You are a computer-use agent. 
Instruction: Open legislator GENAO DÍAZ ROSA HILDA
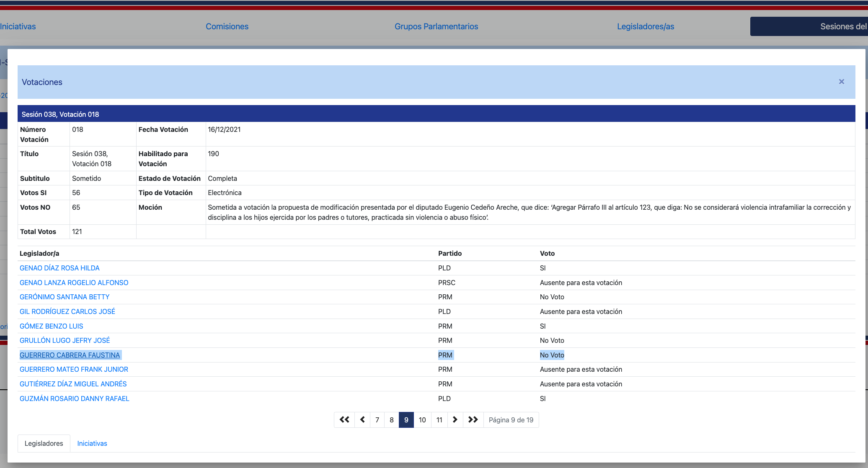[x=59, y=268]
